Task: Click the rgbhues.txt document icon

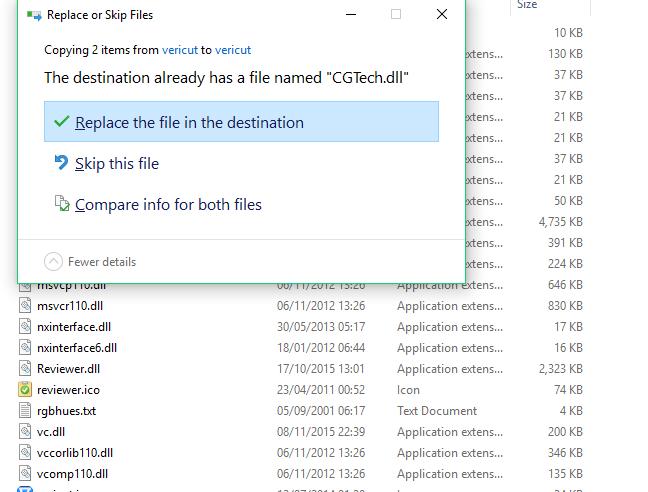Action: point(25,411)
